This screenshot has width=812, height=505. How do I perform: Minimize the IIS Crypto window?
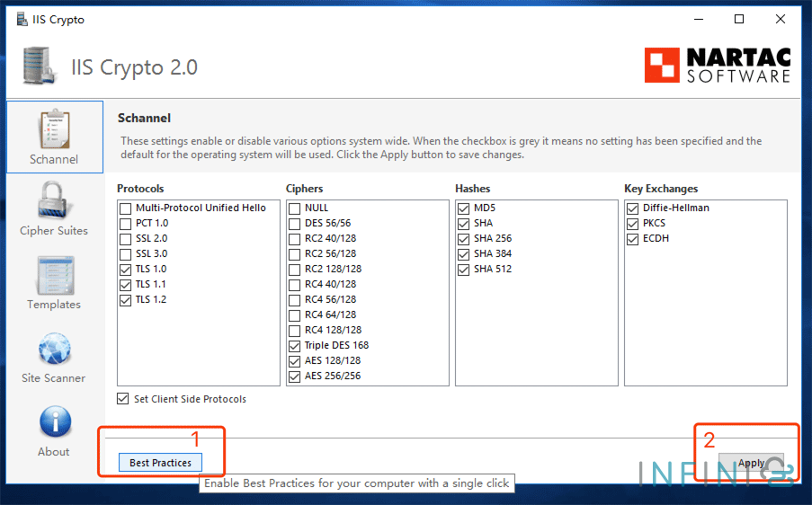[699, 19]
